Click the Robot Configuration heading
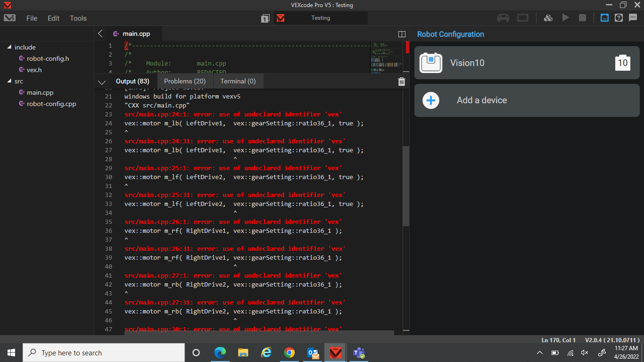The height and width of the screenshot is (362, 644). pos(450,34)
